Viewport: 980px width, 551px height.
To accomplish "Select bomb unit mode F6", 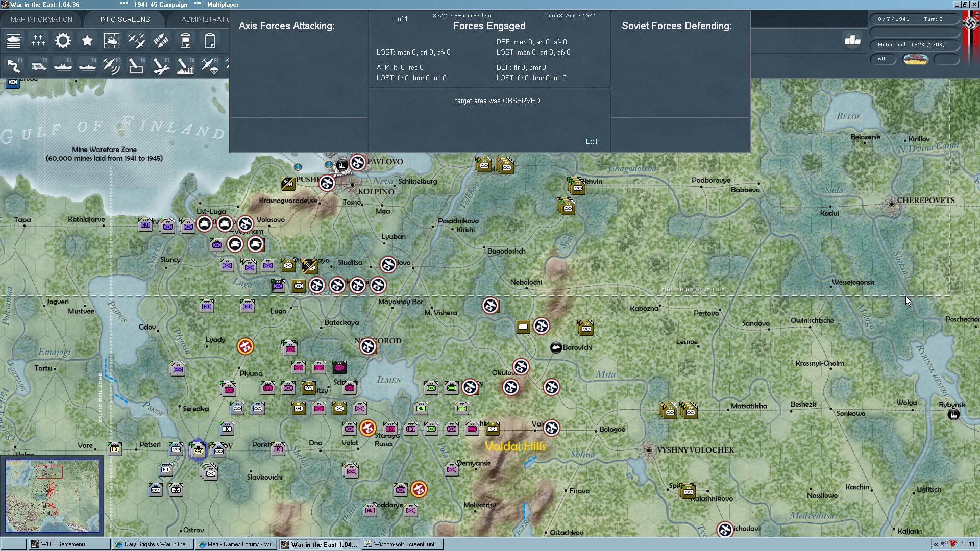I will click(136, 66).
